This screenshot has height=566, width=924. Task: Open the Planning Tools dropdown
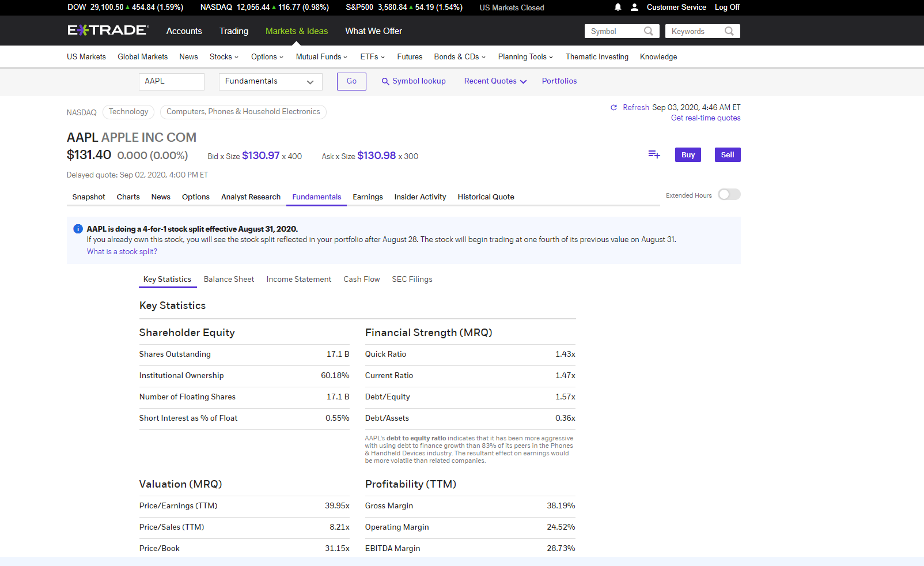point(525,57)
